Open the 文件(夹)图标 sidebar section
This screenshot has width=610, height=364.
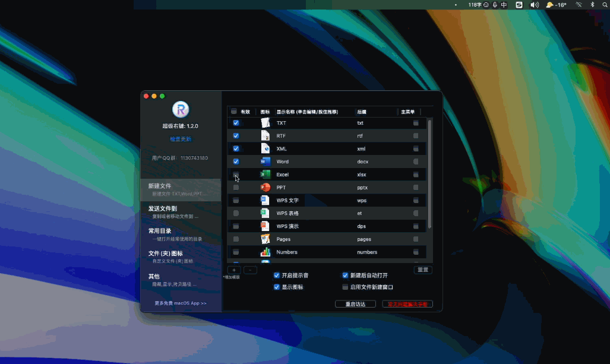tap(181, 257)
